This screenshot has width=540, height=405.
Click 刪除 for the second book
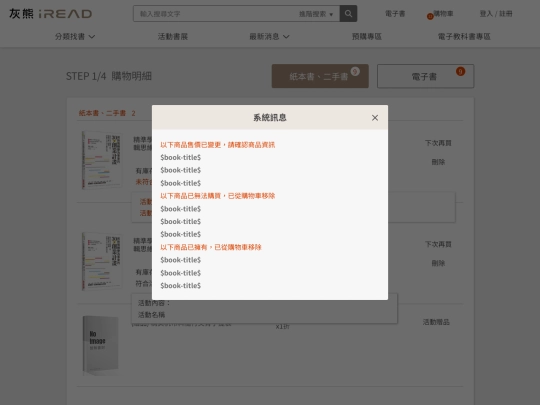(x=438, y=263)
